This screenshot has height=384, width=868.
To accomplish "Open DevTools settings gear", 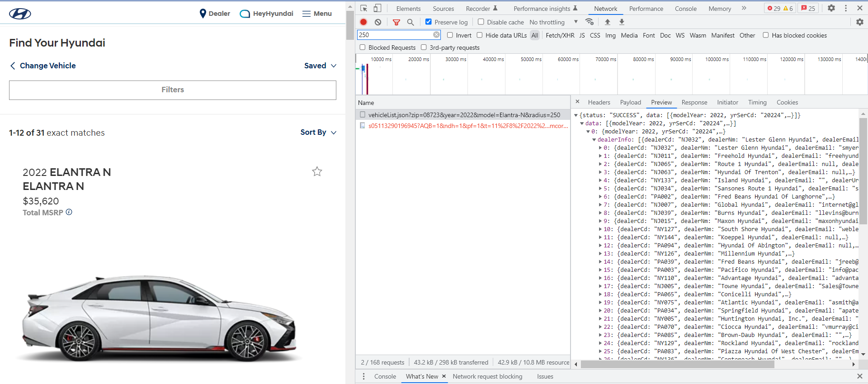I will pyautogui.click(x=831, y=8).
